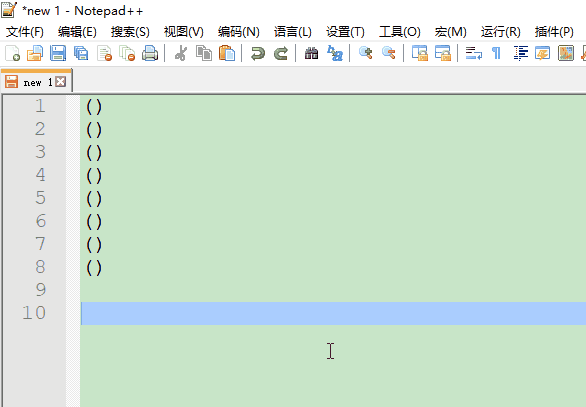Open the Replace dialog from the toolbar
This screenshot has width=586, height=407.
[334, 53]
